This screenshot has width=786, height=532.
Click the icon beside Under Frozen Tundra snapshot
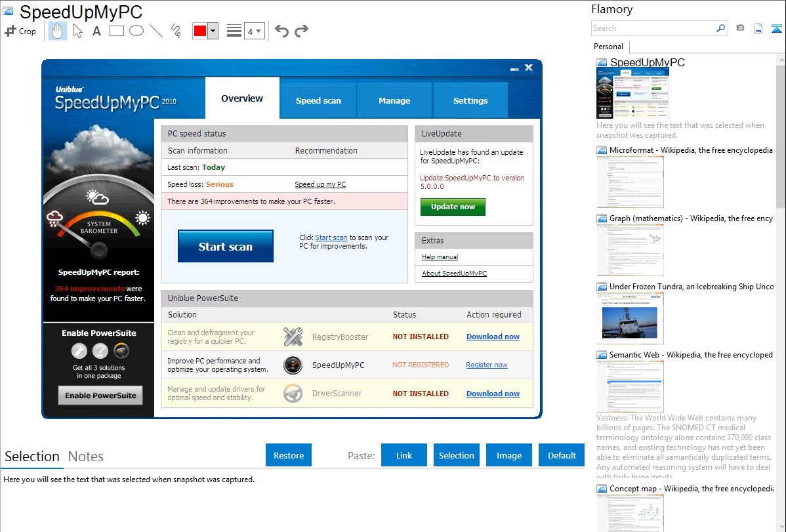(602, 287)
